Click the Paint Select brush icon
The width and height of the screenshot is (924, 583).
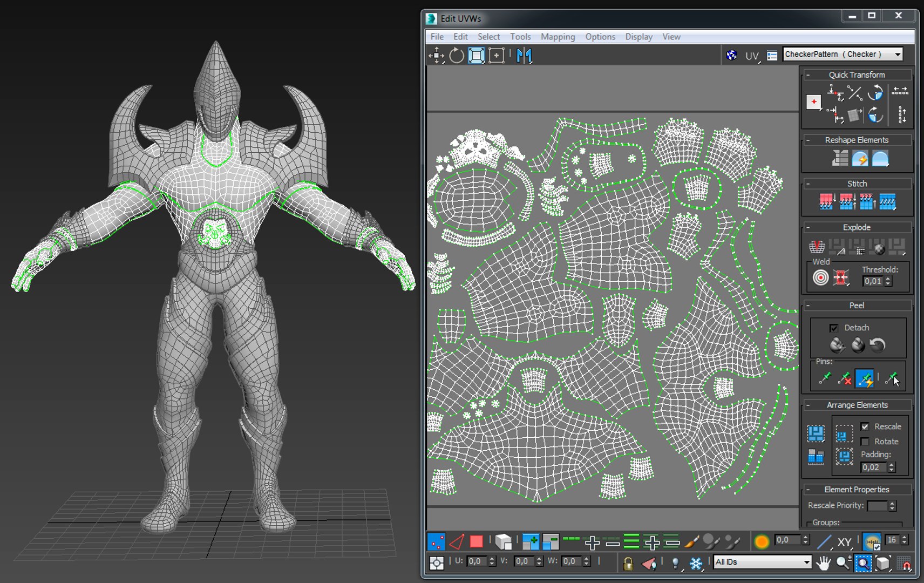pyautogui.click(x=691, y=541)
